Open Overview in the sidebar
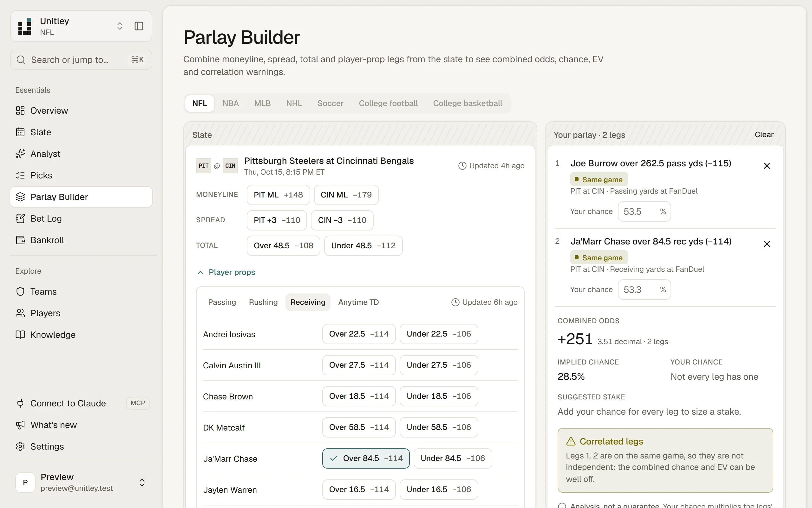Screen dimensions: 812x508 (81, 110)
